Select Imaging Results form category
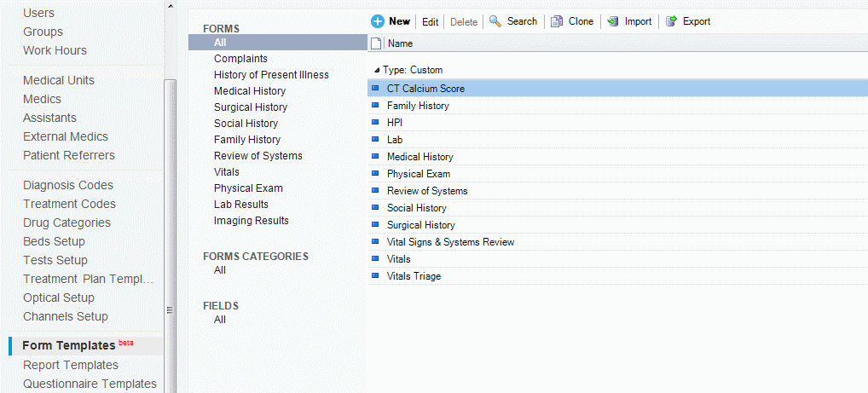This screenshot has width=868, height=393. point(252,221)
